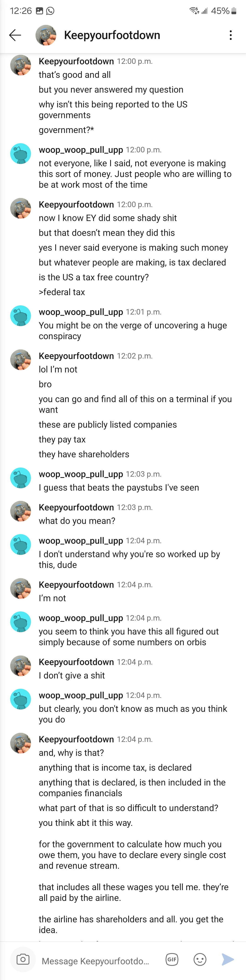Tap Keepyourfootdown avatar beside 'lol I'm not'
The height and width of the screenshot is (980, 246).
click(x=20, y=360)
